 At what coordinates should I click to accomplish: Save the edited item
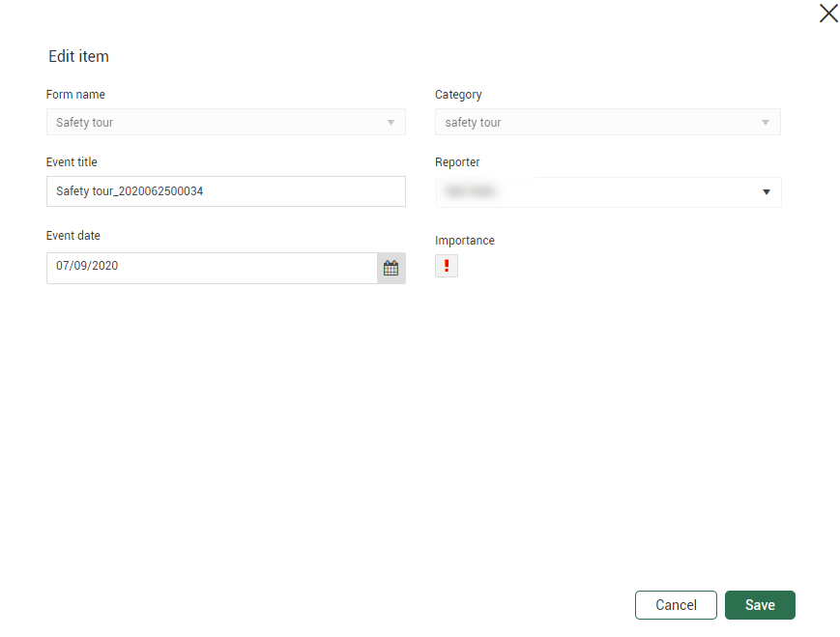click(x=760, y=605)
